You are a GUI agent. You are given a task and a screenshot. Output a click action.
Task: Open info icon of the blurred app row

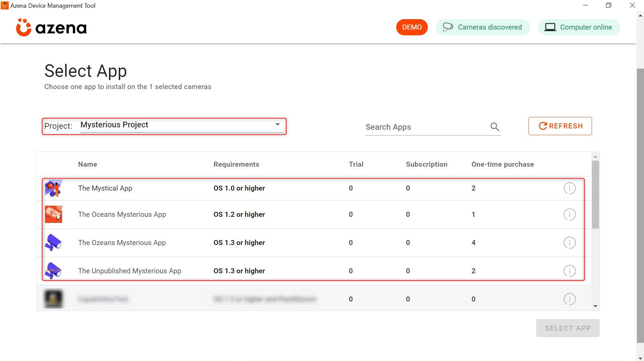coord(569,299)
